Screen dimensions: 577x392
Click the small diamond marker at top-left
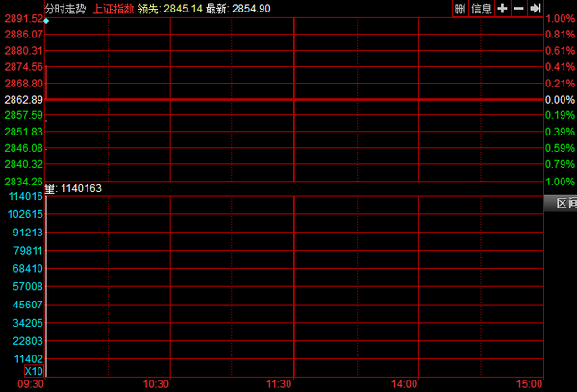45,19
